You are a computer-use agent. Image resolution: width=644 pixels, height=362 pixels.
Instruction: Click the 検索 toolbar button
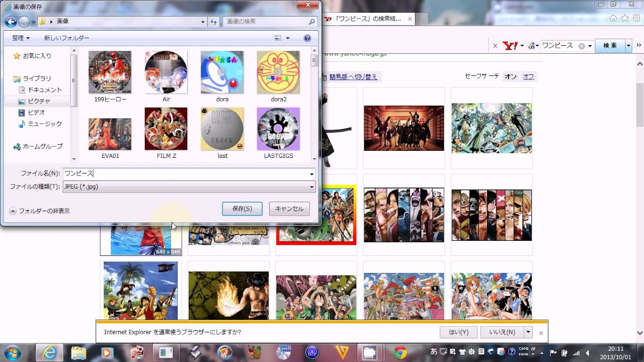610,46
